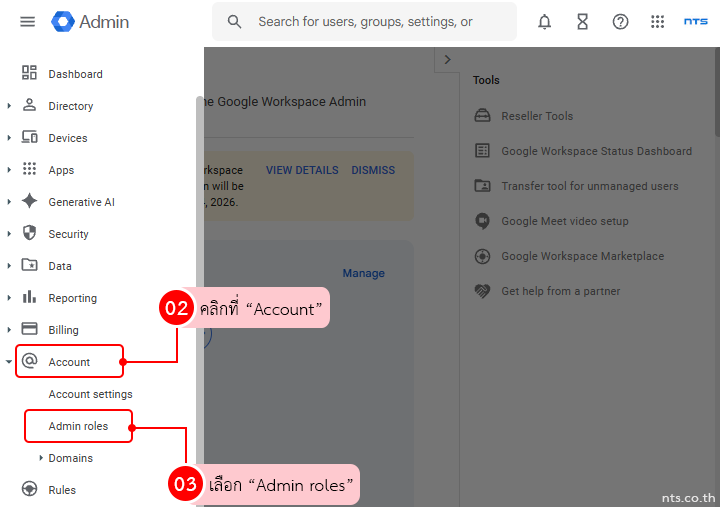Expand the Apps section arrow
The width and height of the screenshot is (720, 507).
[x=9, y=170]
